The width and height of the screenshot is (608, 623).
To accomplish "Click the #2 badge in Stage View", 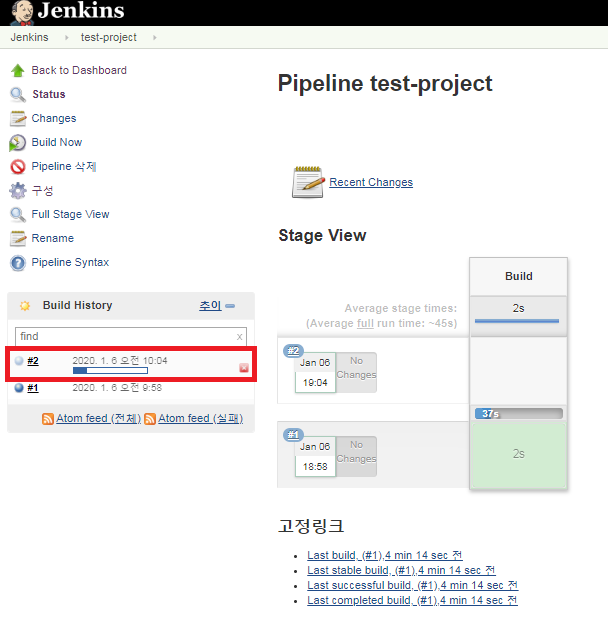I will click(x=293, y=351).
